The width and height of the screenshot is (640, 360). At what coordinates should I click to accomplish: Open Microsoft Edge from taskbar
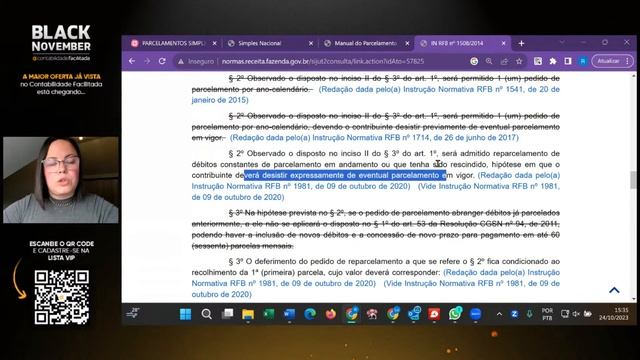(x=310, y=314)
